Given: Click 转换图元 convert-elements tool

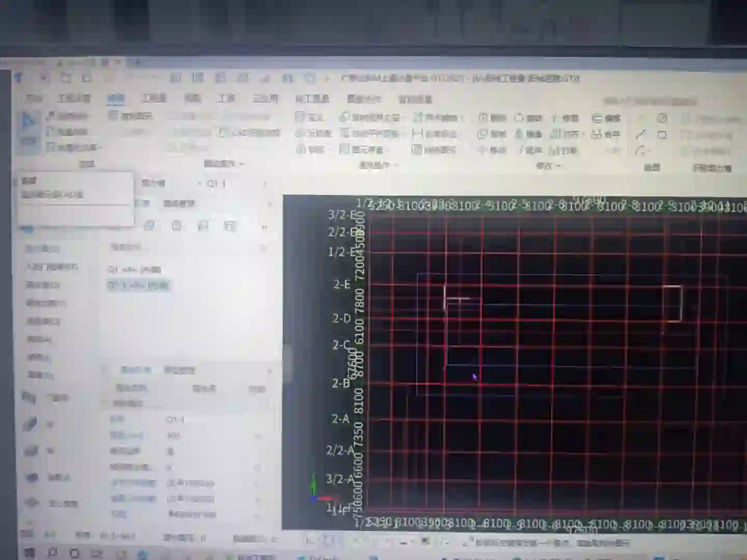Looking at the screenshot, I should (x=433, y=150).
